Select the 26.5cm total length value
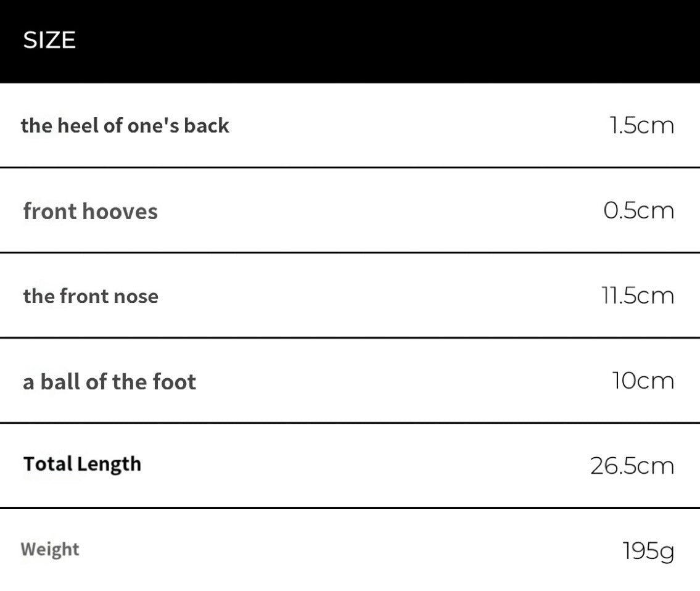Viewport: 700px width, 591px height. pos(632,466)
